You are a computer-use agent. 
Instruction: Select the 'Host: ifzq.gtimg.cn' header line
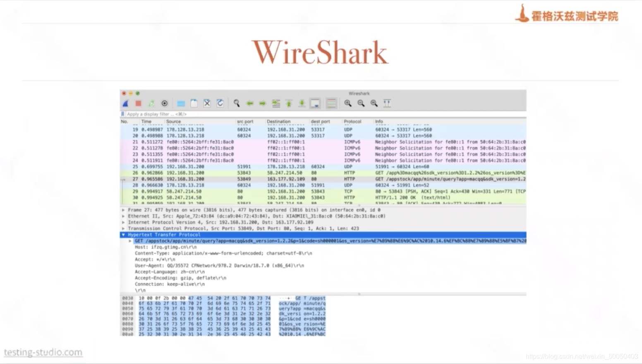pyautogui.click(x=165, y=247)
